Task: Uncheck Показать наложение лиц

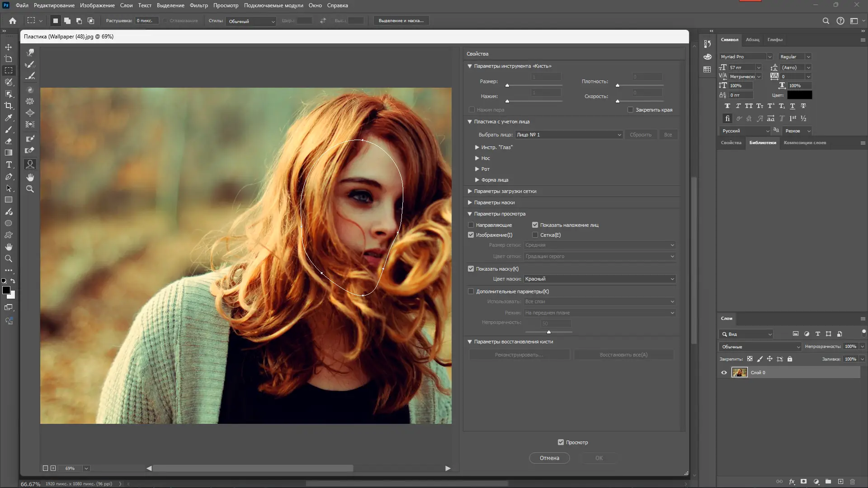Action: tap(535, 225)
